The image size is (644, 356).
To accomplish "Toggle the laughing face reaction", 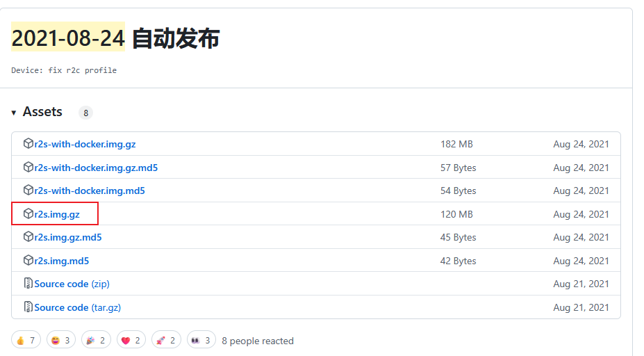I will tap(61, 341).
